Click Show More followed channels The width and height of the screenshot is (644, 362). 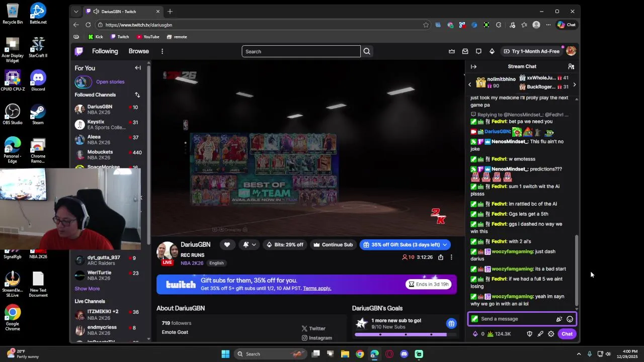(x=87, y=289)
